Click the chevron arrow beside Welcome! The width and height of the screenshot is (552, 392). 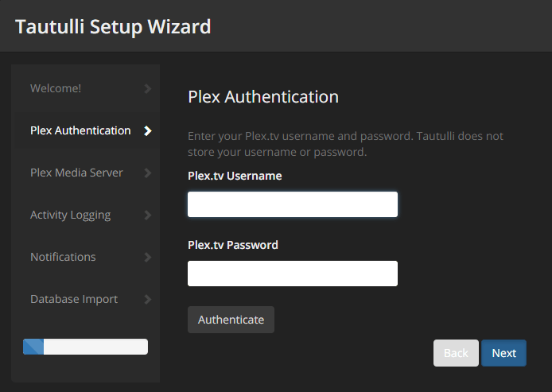(148, 88)
